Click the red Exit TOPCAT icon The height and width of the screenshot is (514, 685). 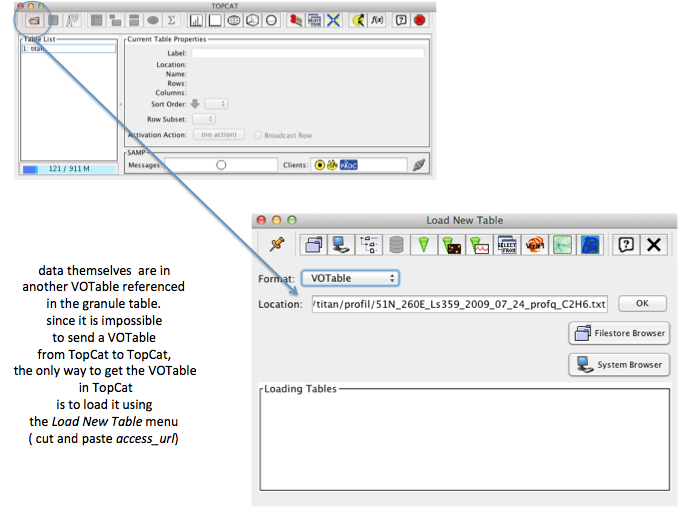(x=420, y=20)
